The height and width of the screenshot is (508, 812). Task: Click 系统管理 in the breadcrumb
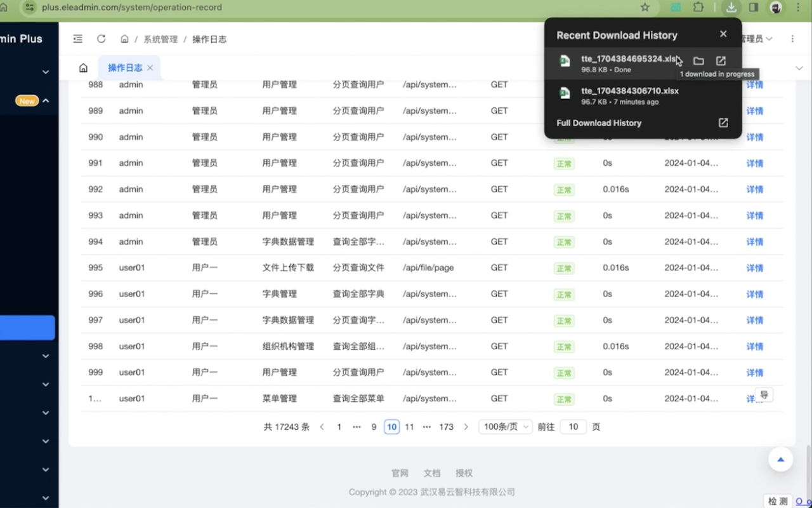point(160,39)
